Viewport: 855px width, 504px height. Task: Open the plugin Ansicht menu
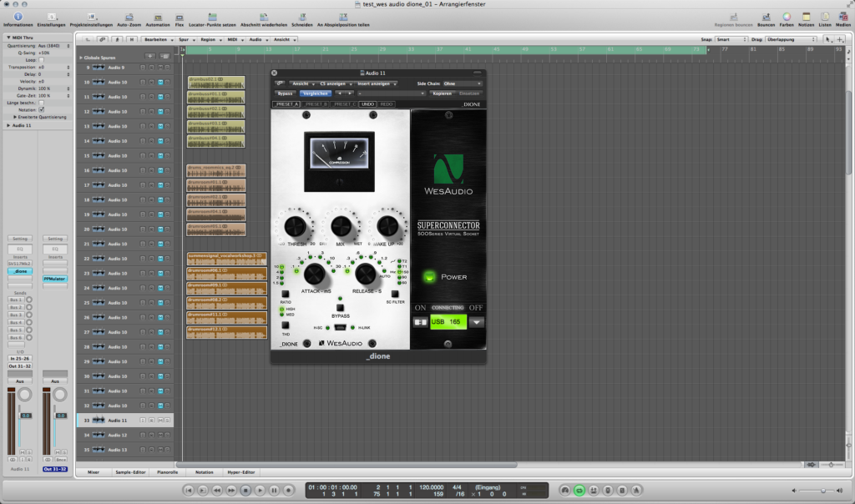302,83
